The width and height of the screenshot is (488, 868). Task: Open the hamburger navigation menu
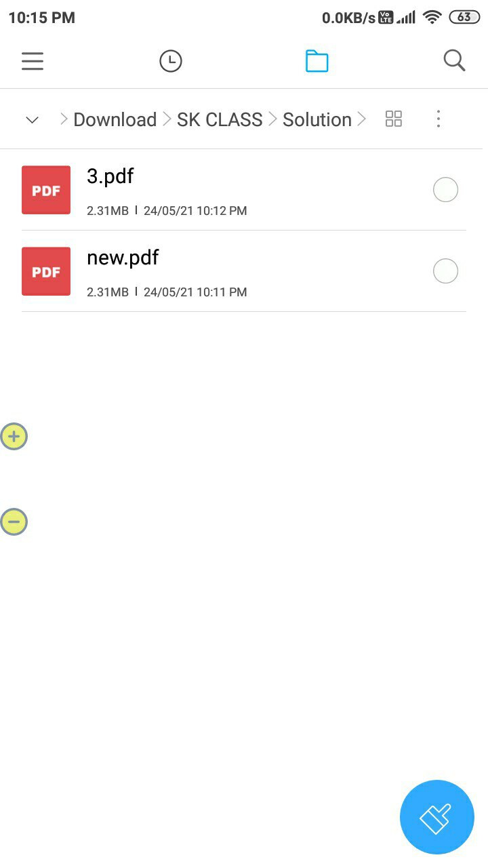tap(33, 61)
